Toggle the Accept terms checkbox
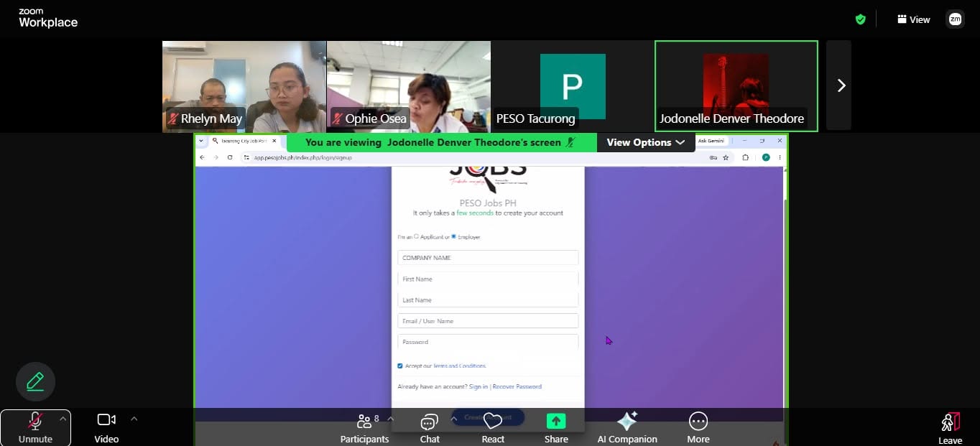 point(400,366)
